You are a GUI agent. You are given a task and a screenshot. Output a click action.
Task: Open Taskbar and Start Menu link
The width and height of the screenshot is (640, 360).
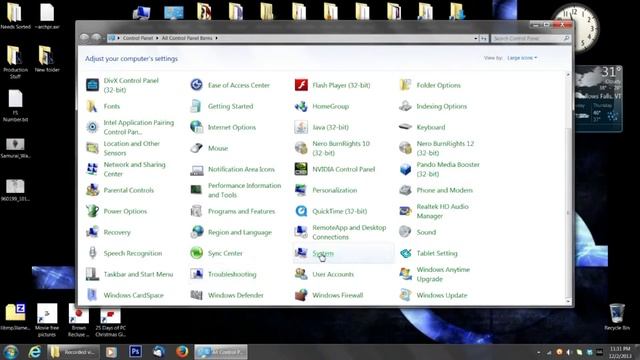point(138,274)
